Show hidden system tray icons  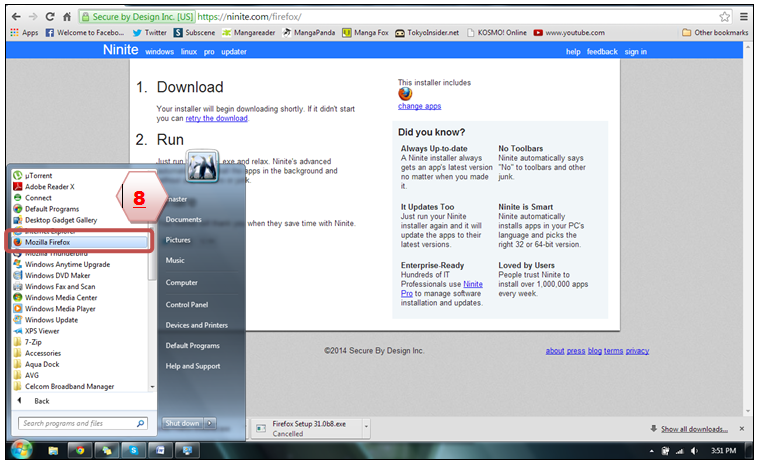point(652,451)
